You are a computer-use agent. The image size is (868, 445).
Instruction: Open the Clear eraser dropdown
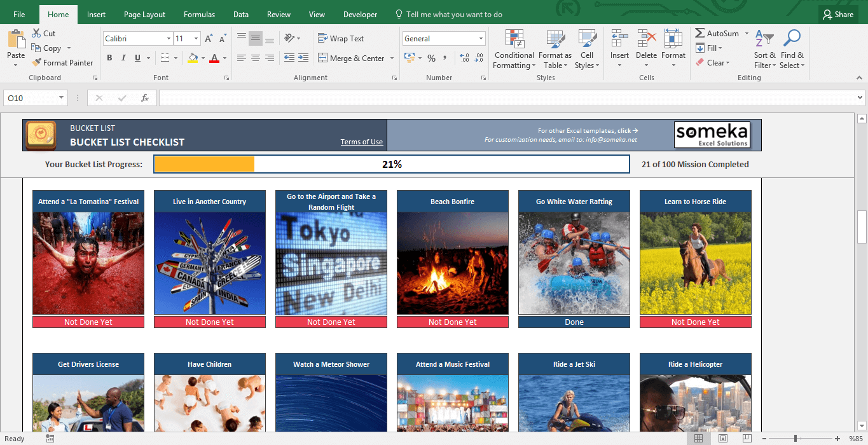(x=712, y=62)
